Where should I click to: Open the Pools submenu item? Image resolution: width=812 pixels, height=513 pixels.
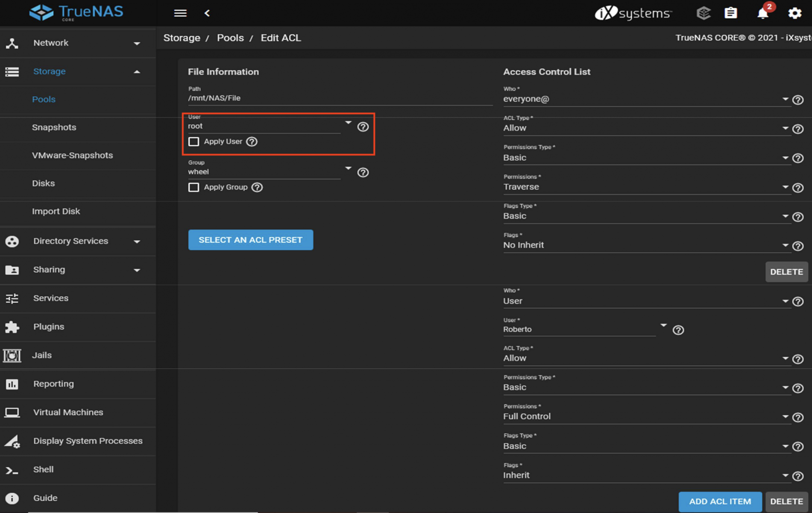[78, 100]
